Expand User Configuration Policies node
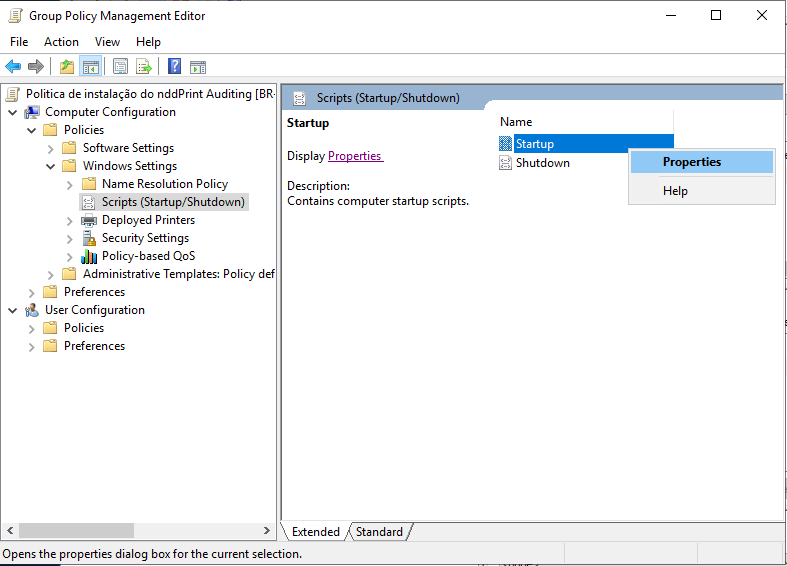The width and height of the screenshot is (787, 566). 31,328
